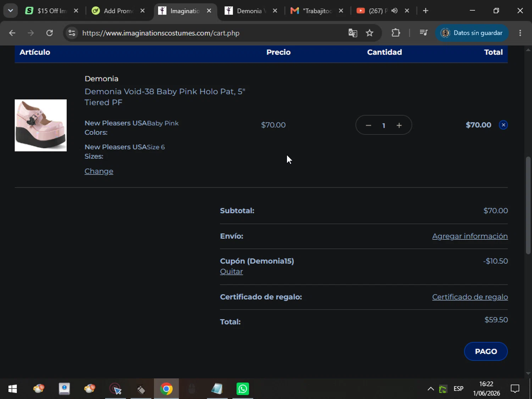
Task: Close the '$15 Off Im' tab
Action: pyautogui.click(x=76, y=11)
